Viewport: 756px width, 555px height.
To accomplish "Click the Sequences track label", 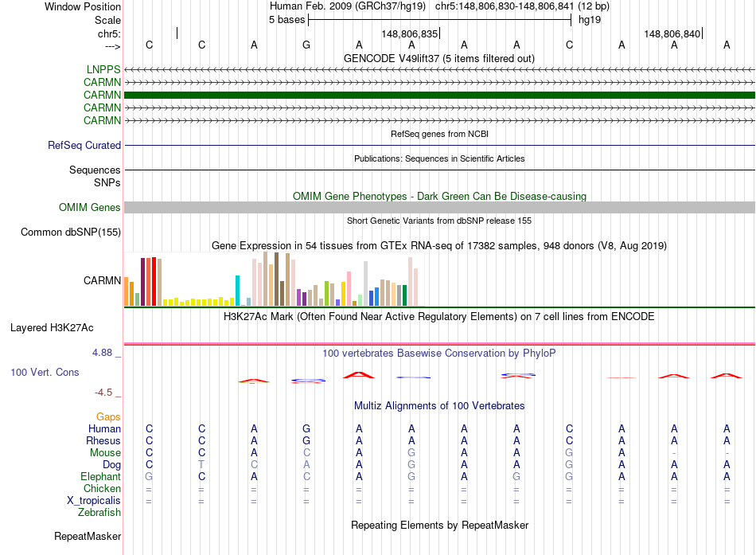I will click(95, 170).
